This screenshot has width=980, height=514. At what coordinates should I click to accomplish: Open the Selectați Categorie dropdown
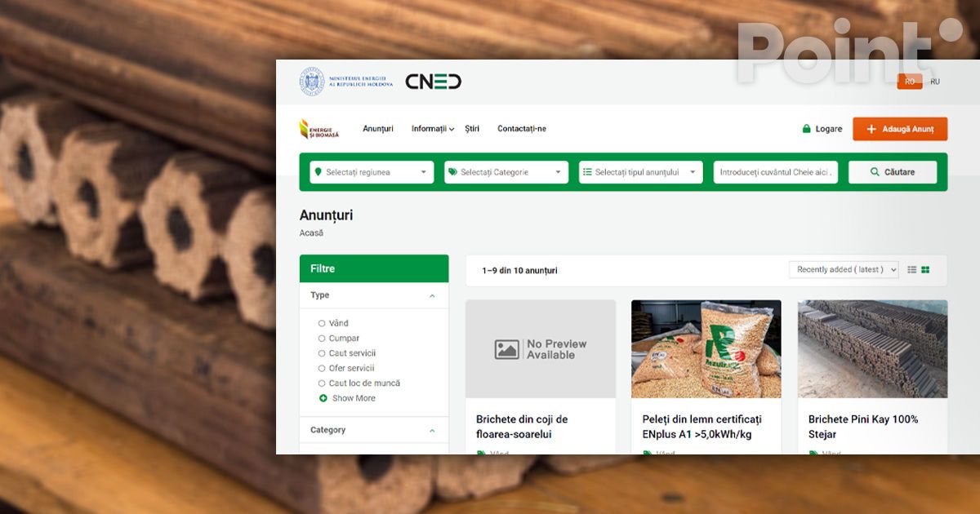pos(506,172)
